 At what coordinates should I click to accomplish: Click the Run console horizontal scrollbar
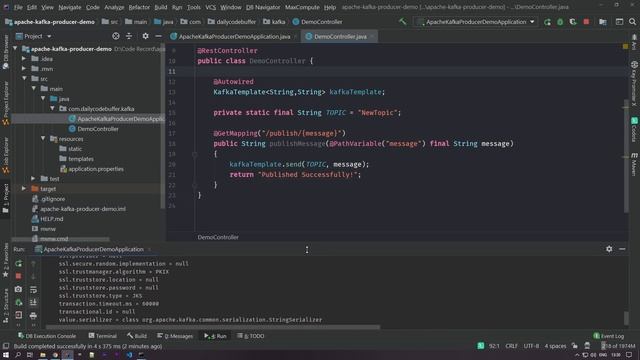(x=213, y=327)
